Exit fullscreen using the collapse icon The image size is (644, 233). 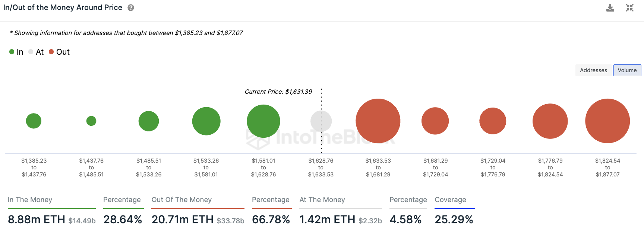[x=629, y=7]
